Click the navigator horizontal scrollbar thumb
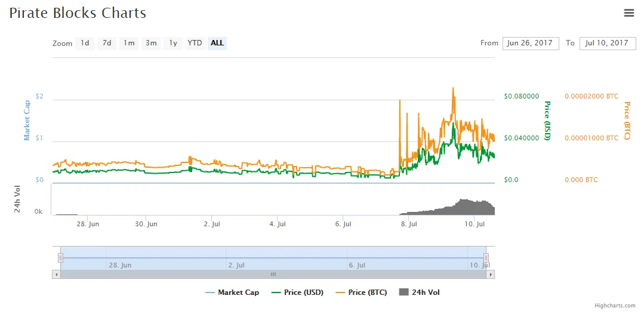 (273, 274)
